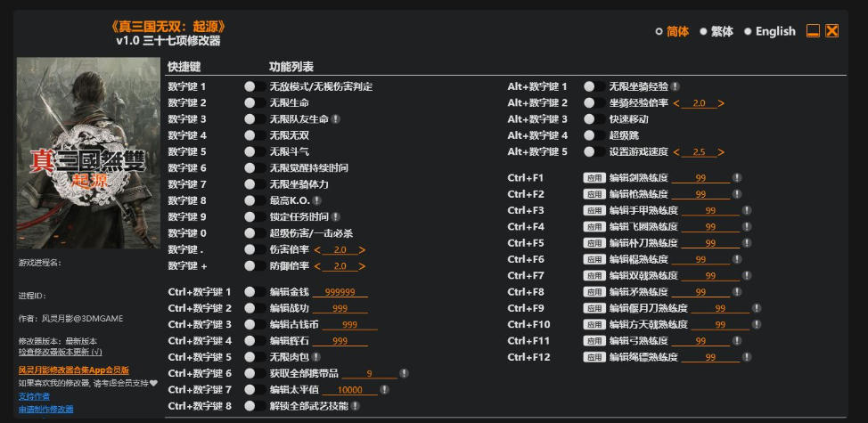
Task: Click info icon next to 无限队友生命
Action: [336, 118]
